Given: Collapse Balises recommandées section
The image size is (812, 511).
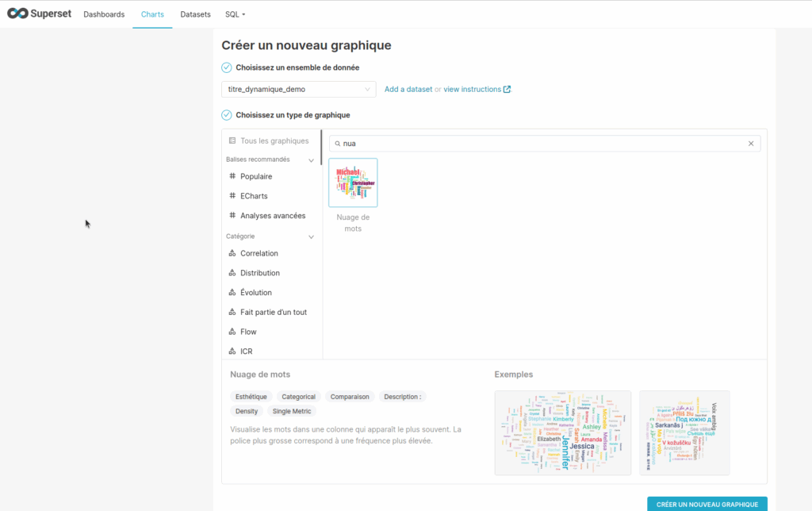Looking at the screenshot, I should click(311, 160).
